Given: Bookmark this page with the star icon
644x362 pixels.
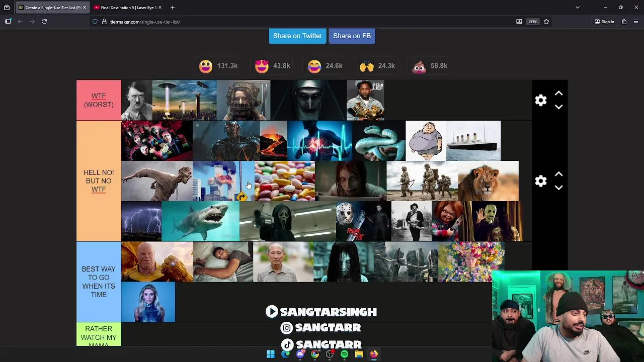Looking at the screenshot, I should pos(546,22).
